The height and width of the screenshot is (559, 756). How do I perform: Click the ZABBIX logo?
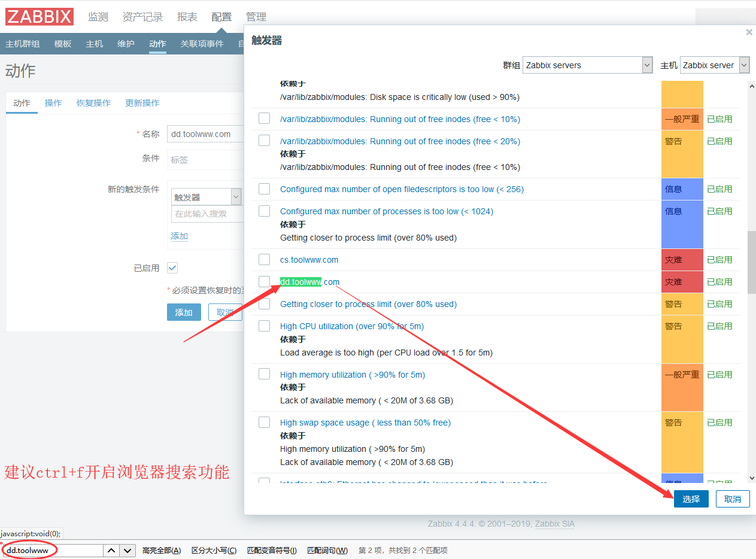(40, 17)
